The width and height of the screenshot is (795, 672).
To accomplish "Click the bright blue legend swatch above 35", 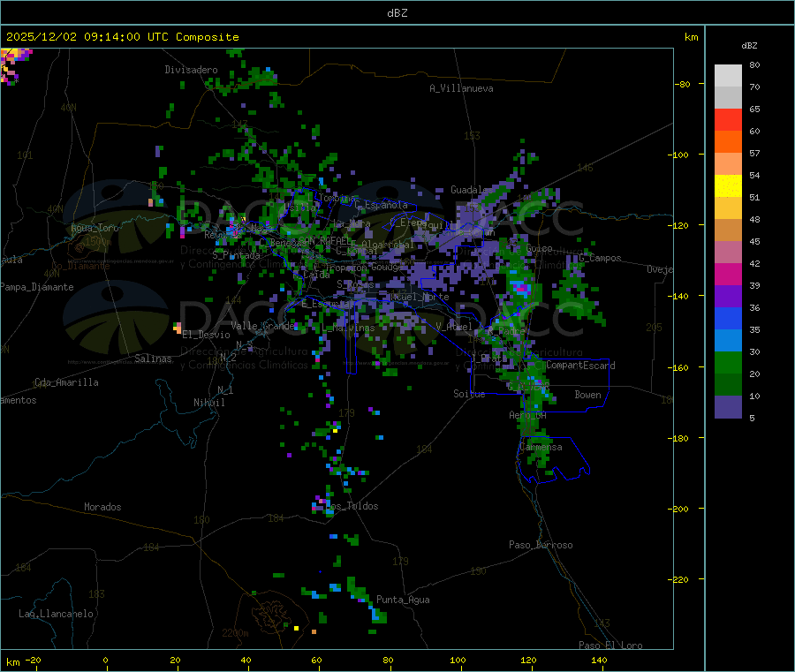I will [728, 318].
